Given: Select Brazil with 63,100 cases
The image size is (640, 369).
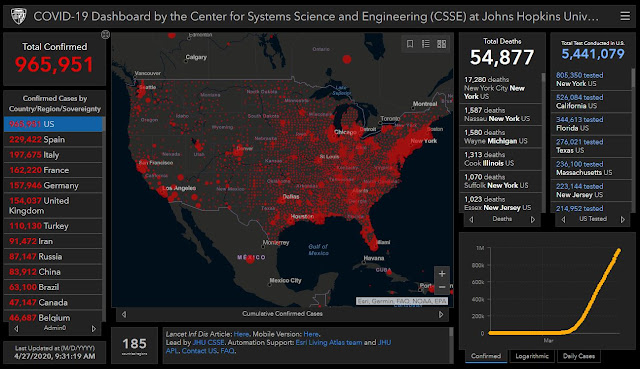Looking at the screenshot, I should (53, 287).
